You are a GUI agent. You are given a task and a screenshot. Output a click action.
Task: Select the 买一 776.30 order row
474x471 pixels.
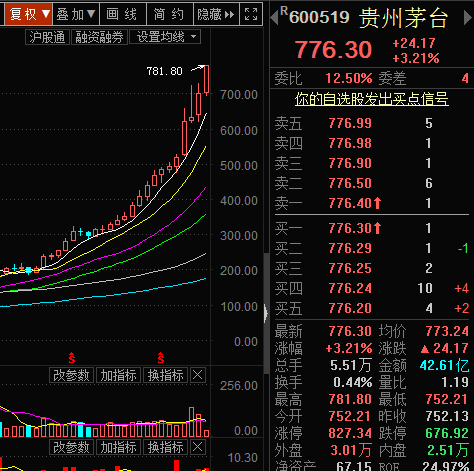click(x=371, y=228)
